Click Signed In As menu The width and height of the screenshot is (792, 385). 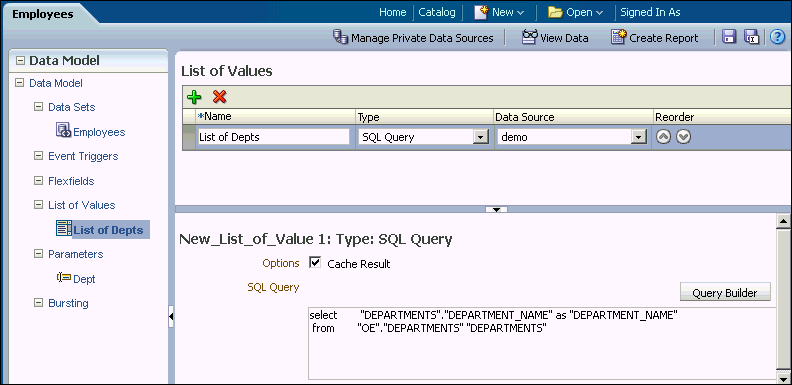(x=650, y=13)
